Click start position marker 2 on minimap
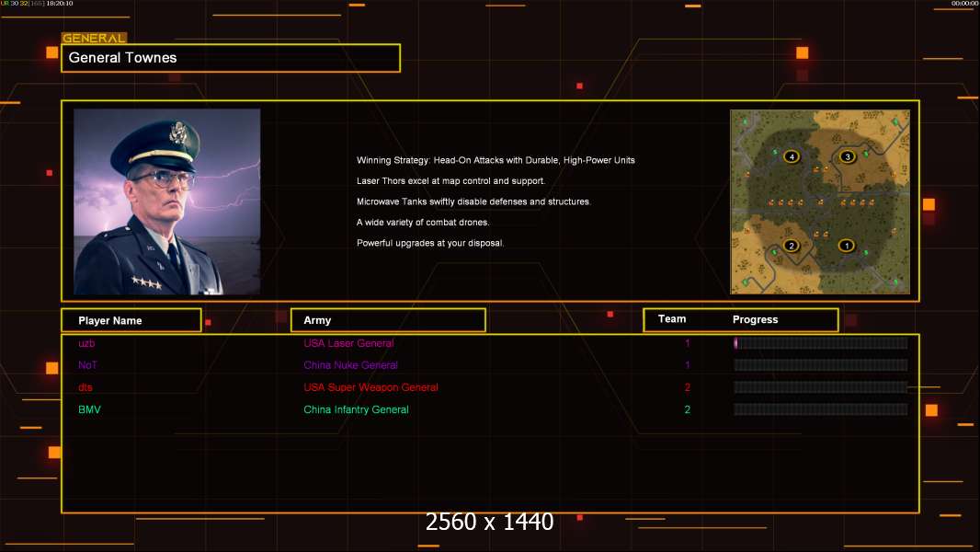The image size is (980, 552). [x=792, y=246]
